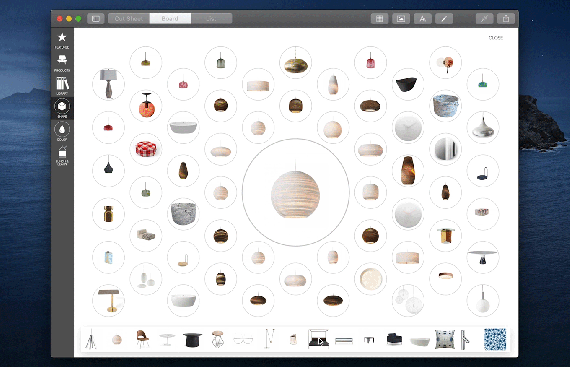Click the line drawing toolbar icon
570x367 pixels.
click(444, 19)
